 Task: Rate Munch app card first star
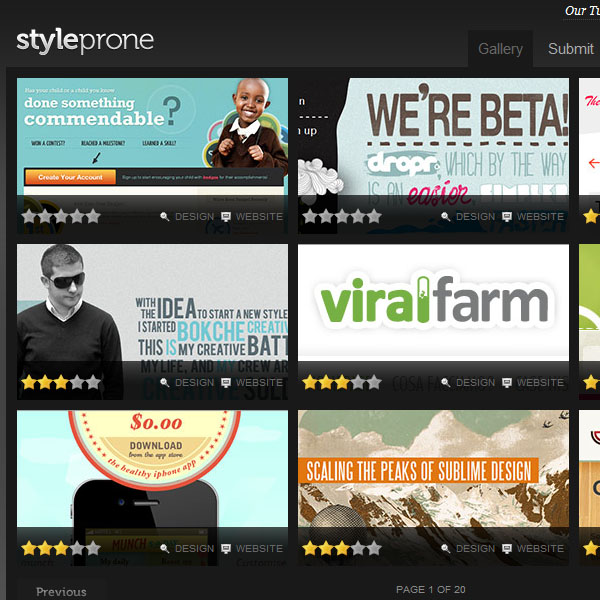pos(29,548)
